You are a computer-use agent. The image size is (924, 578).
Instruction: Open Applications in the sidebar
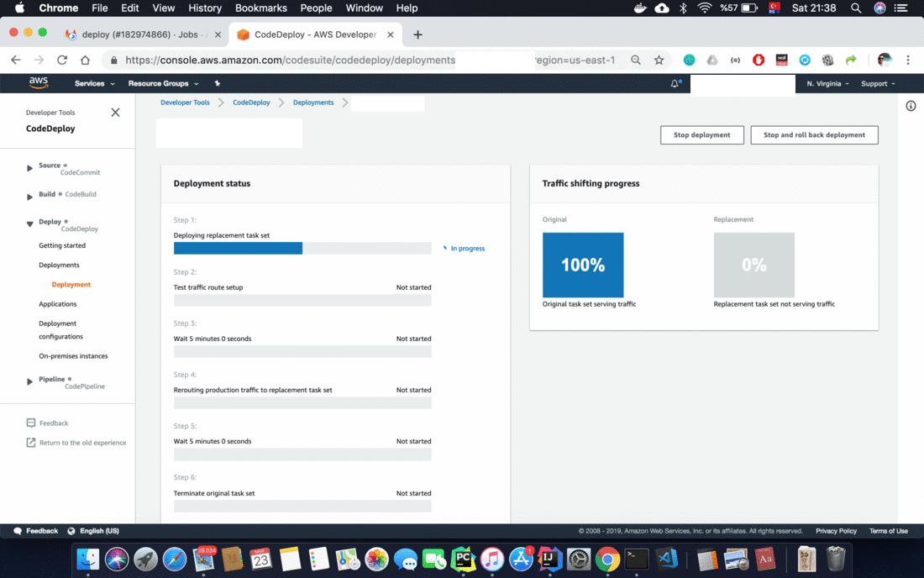(x=58, y=304)
